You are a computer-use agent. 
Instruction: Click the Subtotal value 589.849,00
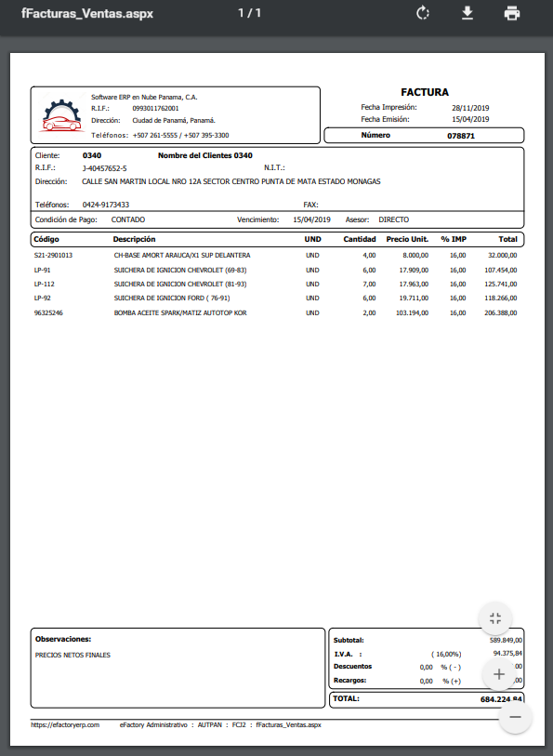click(x=506, y=641)
